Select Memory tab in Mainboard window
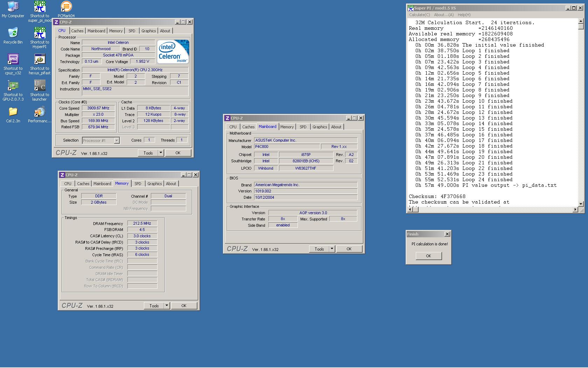This screenshot has width=588, height=368. click(287, 127)
